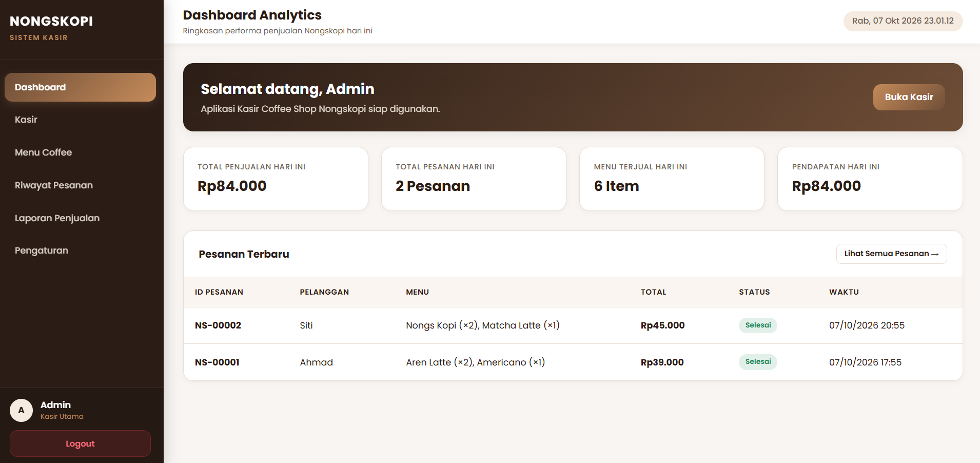Click the Admin avatar circle

tap(21, 410)
